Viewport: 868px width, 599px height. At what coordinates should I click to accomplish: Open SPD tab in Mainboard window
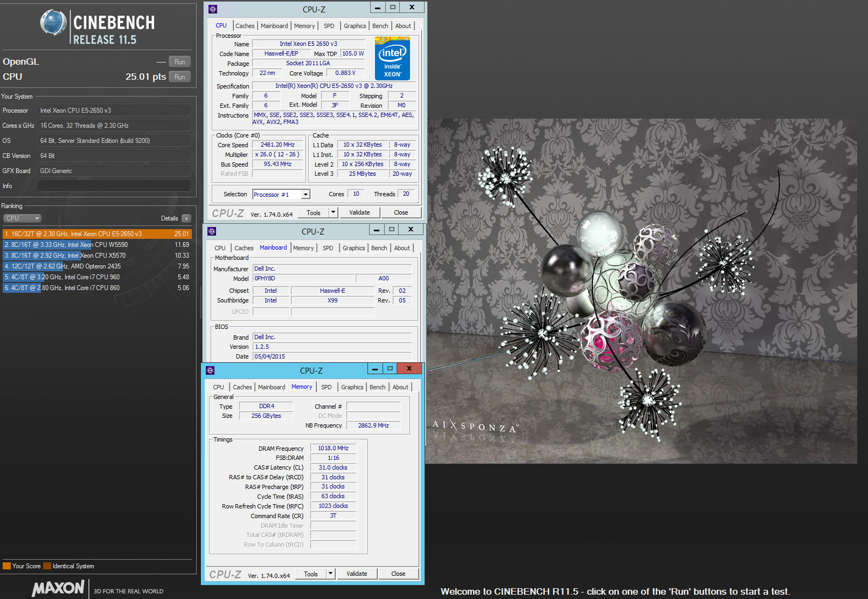(x=328, y=248)
